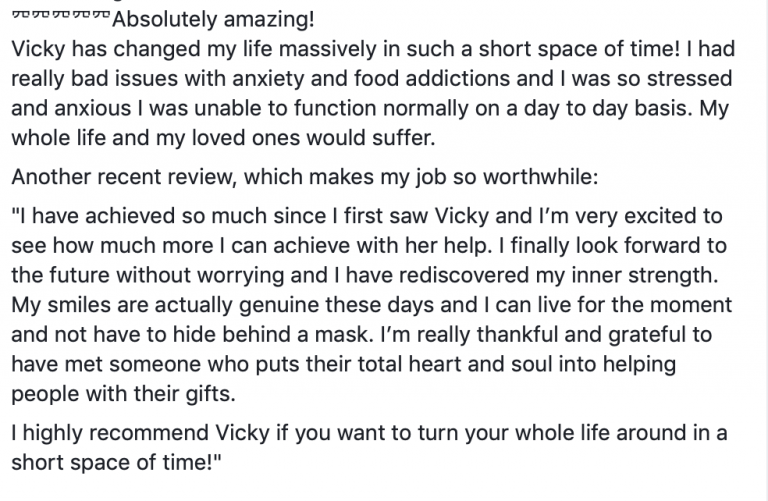
Task: Click the 'Another recent review' line
Action: 305,177
